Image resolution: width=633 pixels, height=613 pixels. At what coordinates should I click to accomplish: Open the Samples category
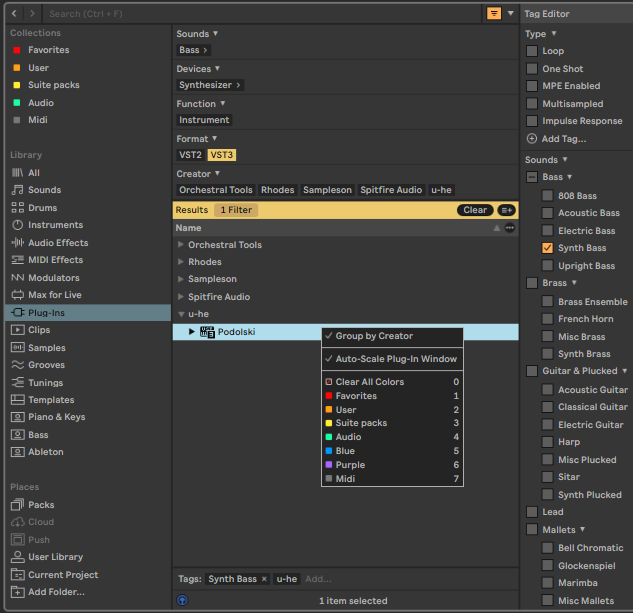[46, 348]
